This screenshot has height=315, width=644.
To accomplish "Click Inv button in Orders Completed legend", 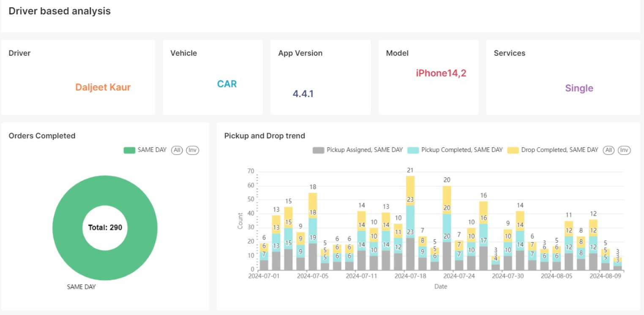I will [x=192, y=150].
